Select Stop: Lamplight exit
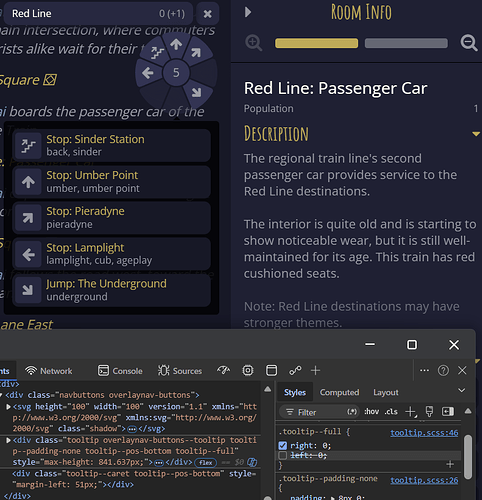The image size is (482, 500). (x=112, y=254)
